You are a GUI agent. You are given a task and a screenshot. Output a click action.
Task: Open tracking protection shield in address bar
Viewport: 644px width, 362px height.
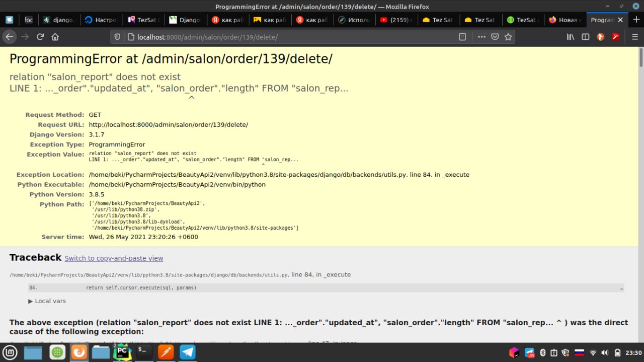click(117, 37)
